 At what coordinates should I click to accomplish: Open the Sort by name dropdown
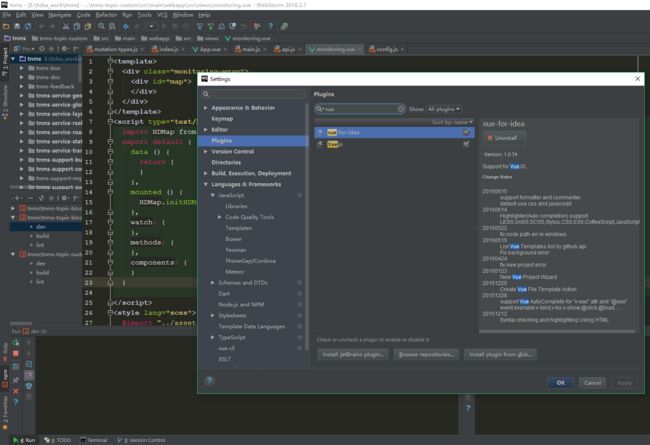tap(452, 122)
